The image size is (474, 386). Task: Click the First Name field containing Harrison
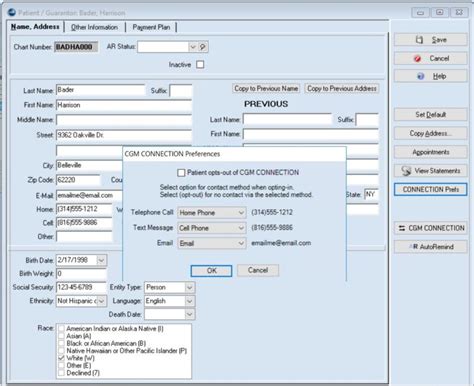click(124, 105)
